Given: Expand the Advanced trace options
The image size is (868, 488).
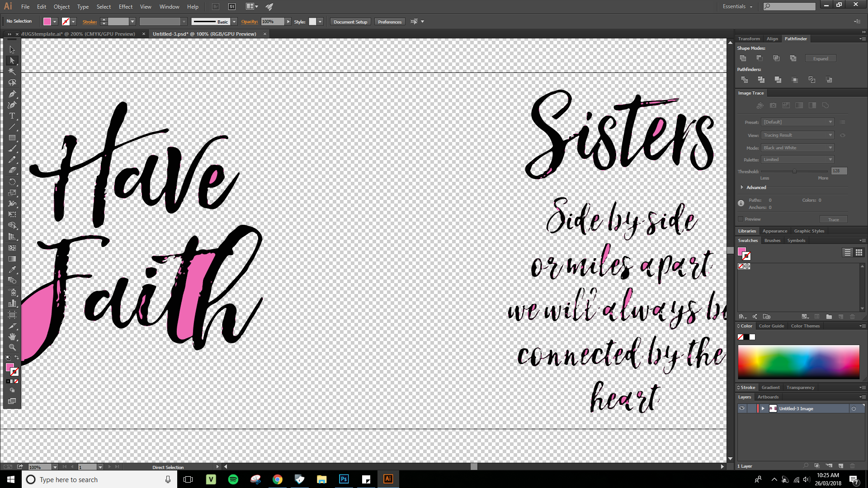Looking at the screenshot, I should pos(742,187).
